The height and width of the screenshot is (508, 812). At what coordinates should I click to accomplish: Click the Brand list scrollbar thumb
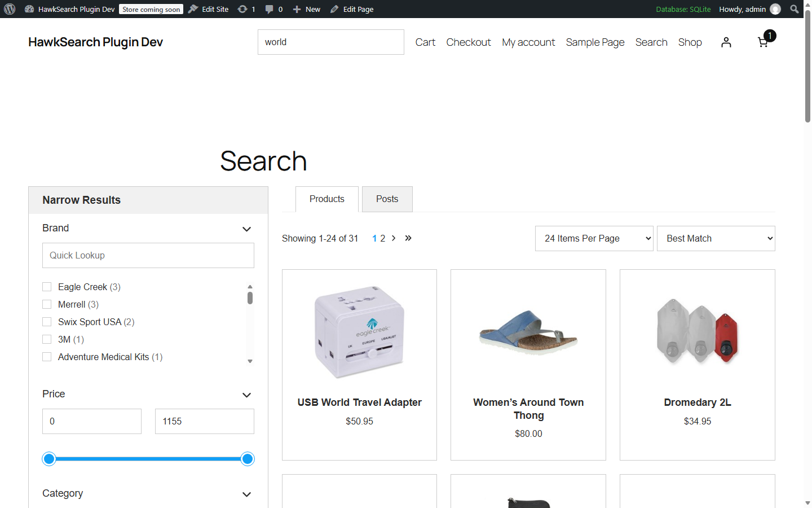pyautogui.click(x=250, y=297)
